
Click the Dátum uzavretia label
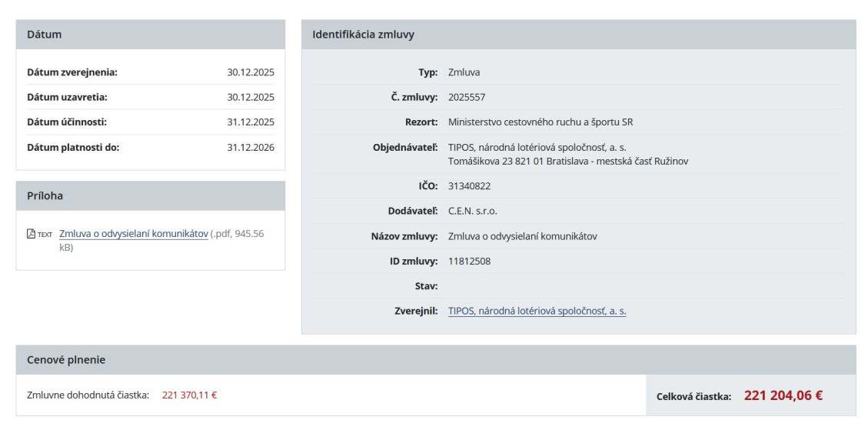click(x=67, y=98)
